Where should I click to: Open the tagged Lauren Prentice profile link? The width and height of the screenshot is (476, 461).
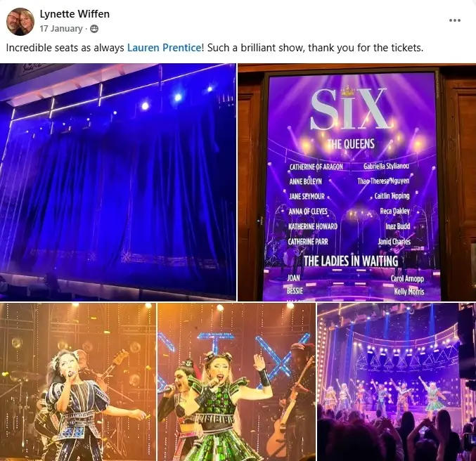tap(164, 48)
